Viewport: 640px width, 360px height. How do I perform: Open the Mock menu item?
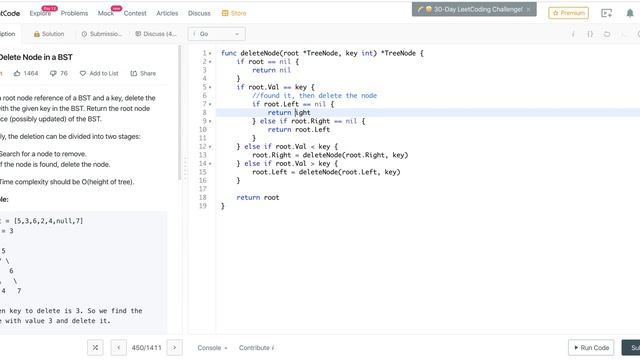point(106,13)
